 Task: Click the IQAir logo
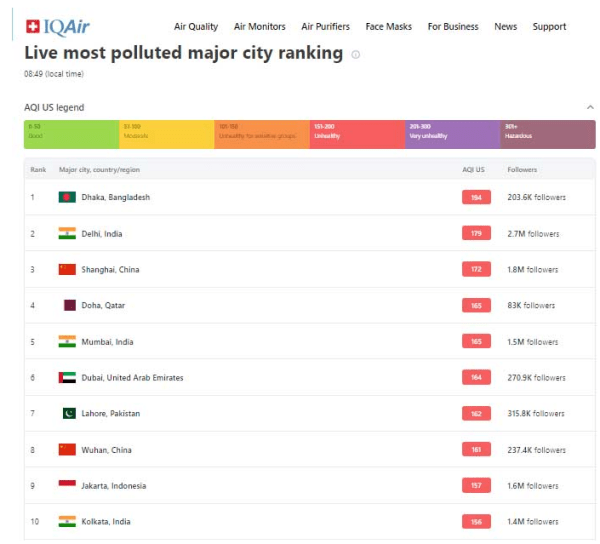click(57, 27)
